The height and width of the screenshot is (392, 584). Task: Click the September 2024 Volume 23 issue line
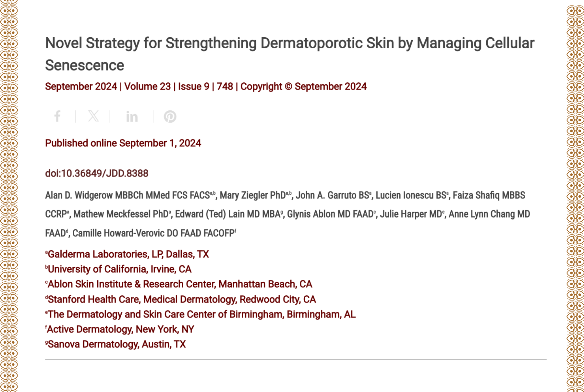click(206, 87)
